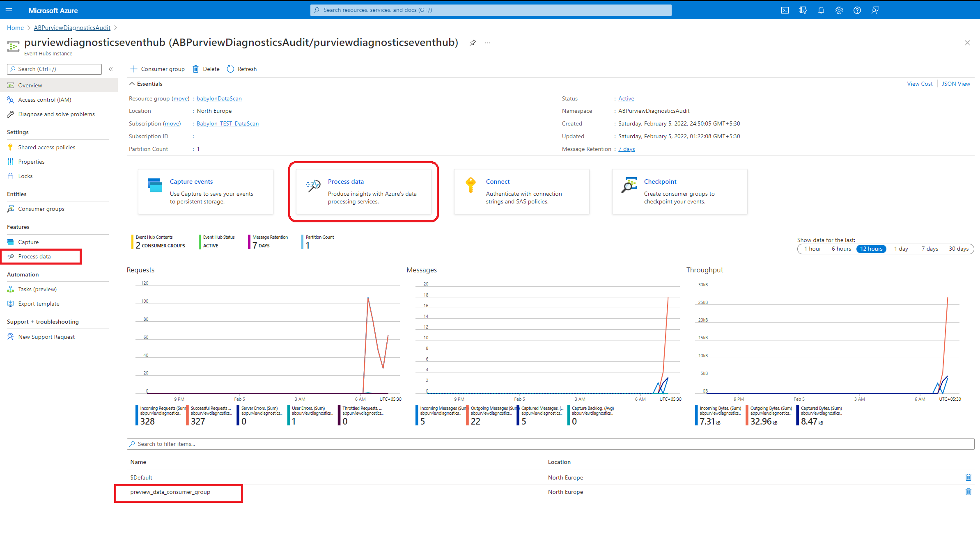The height and width of the screenshot is (539, 980).
Task: Open JSON View link
Action: coord(956,84)
